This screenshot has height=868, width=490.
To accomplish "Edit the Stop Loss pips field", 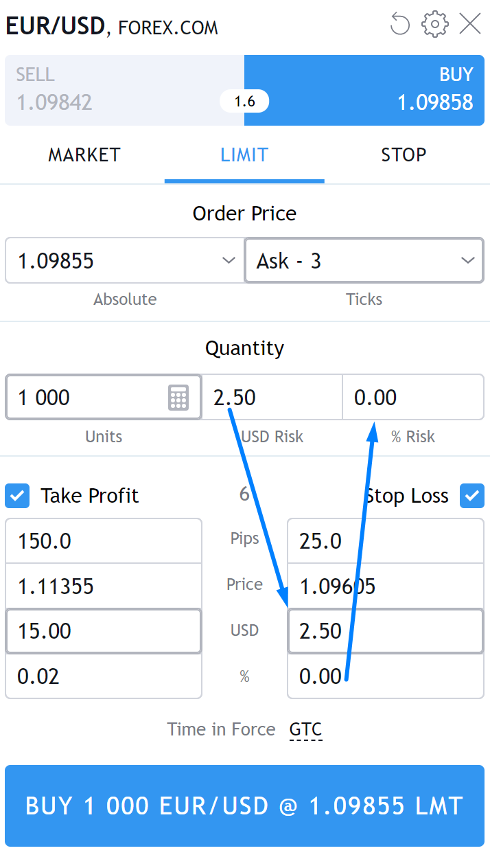I will (x=385, y=541).
